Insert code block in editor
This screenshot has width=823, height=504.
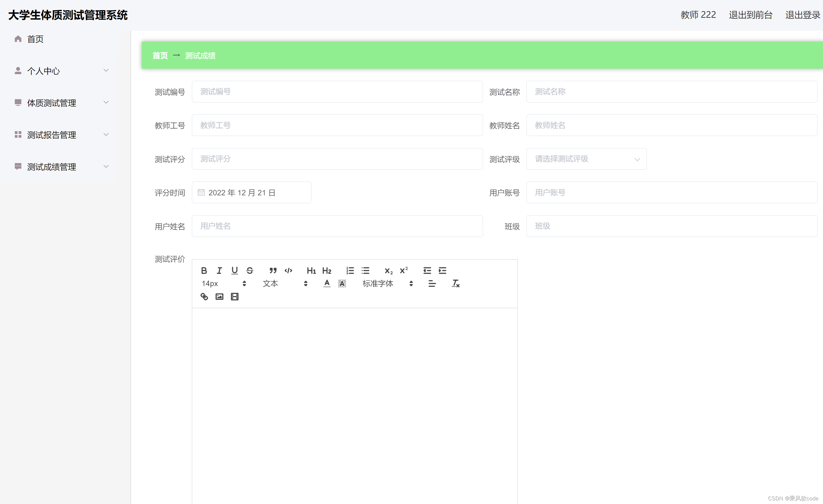point(288,270)
